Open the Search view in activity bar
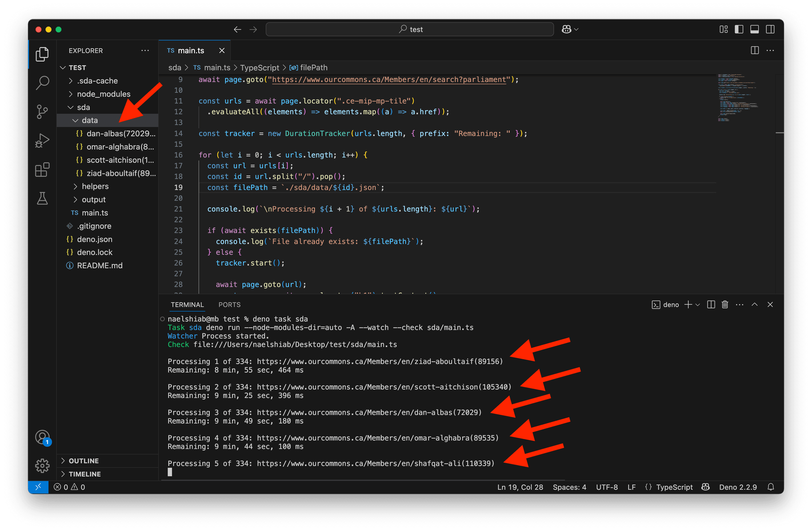The height and width of the screenshot is (531, 812). click(x=42, y=82)
